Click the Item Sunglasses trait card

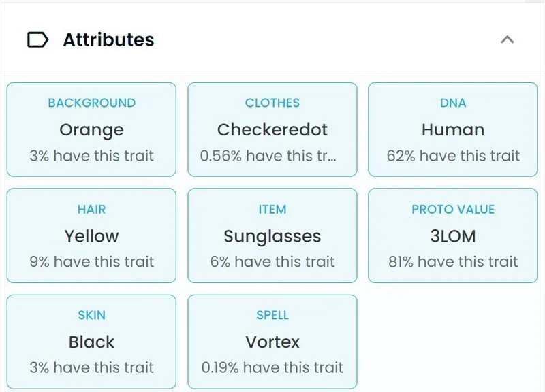coord(272,235)
